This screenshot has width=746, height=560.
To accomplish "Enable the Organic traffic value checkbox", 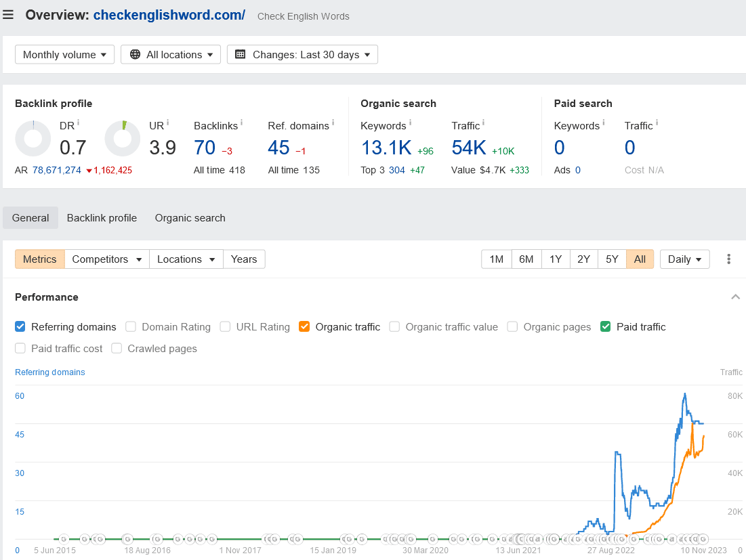I will tap(394, 326).
